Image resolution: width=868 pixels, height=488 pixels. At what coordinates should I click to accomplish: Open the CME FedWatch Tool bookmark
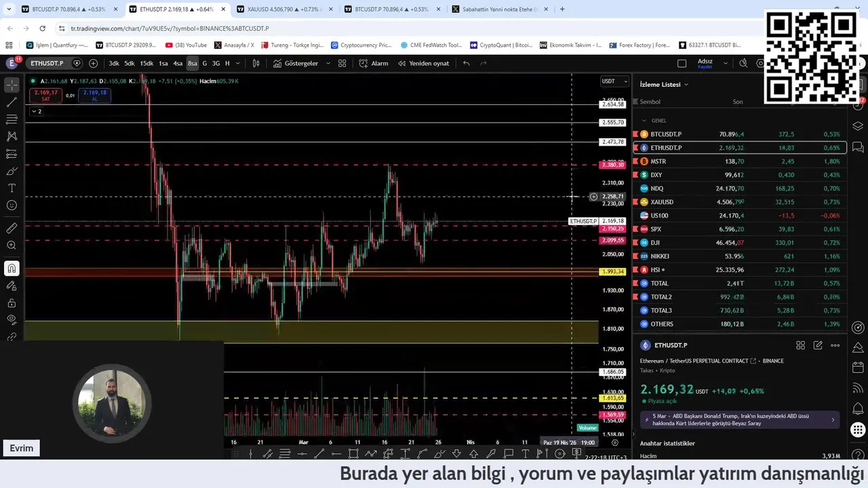(x=431, y=45)
